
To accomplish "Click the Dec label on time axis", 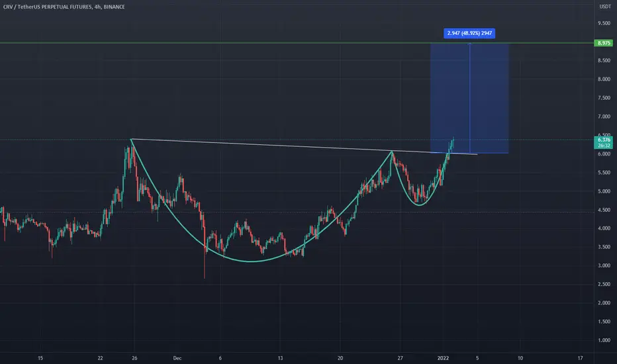I will (177, 358).
